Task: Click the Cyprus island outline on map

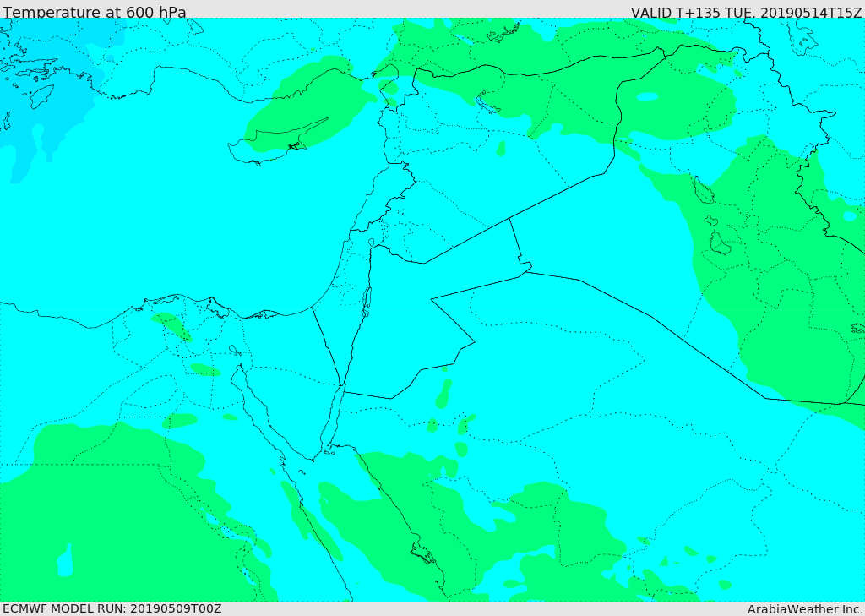Action: coord(279,141)
